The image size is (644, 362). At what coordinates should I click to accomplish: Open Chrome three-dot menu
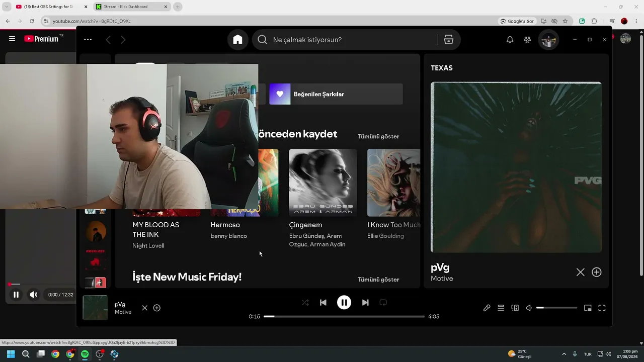[636, 21]
